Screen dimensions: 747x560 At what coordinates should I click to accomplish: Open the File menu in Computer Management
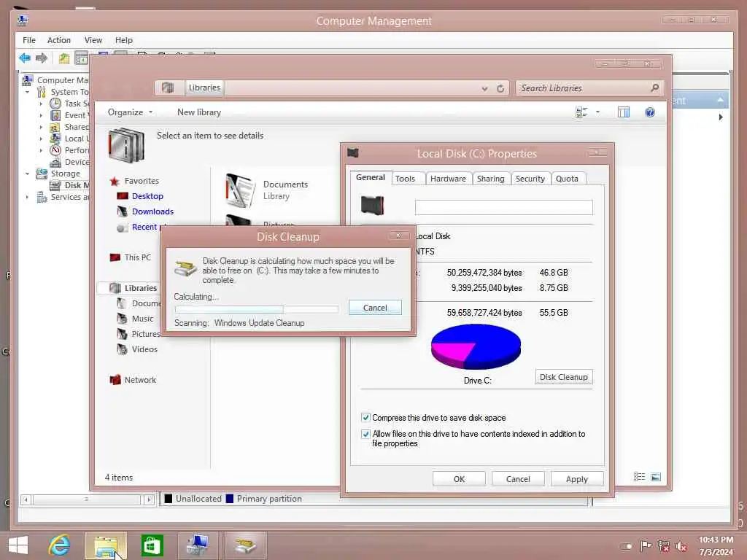coord(29,40)
